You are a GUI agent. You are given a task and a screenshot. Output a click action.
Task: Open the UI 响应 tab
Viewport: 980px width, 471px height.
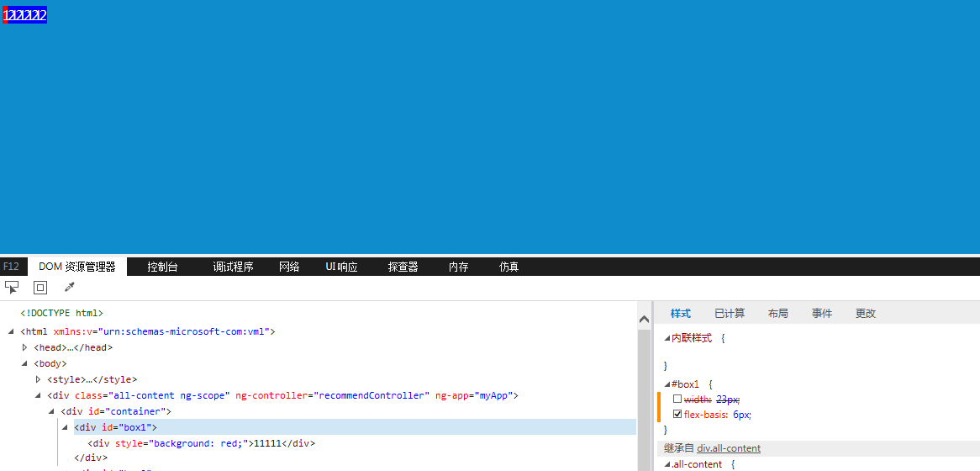[341, 267]
